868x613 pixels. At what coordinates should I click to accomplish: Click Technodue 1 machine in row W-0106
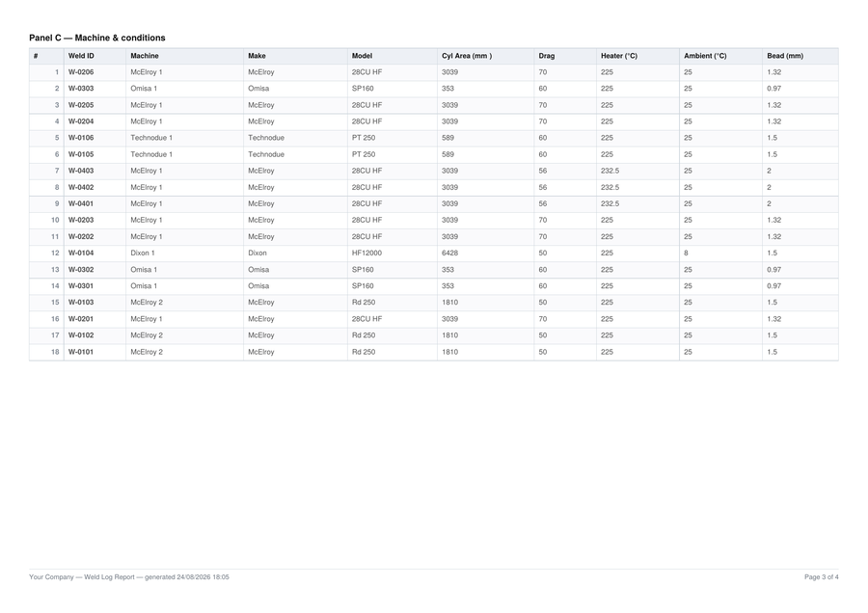151,138
